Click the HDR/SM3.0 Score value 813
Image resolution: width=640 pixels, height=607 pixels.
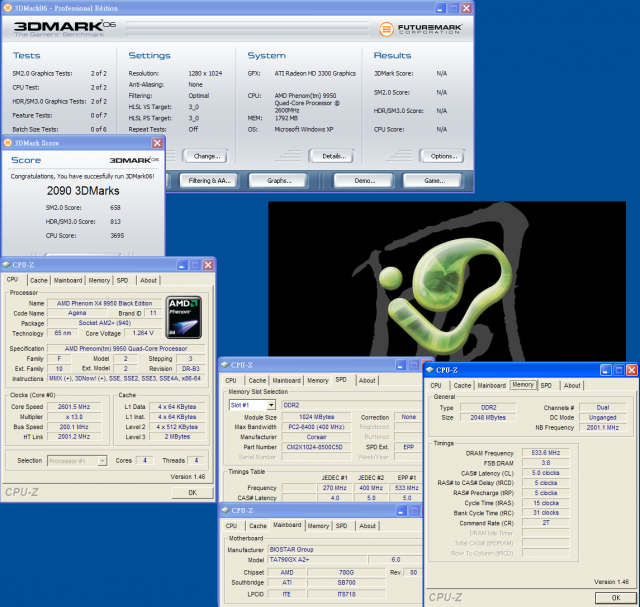(115, 221)
